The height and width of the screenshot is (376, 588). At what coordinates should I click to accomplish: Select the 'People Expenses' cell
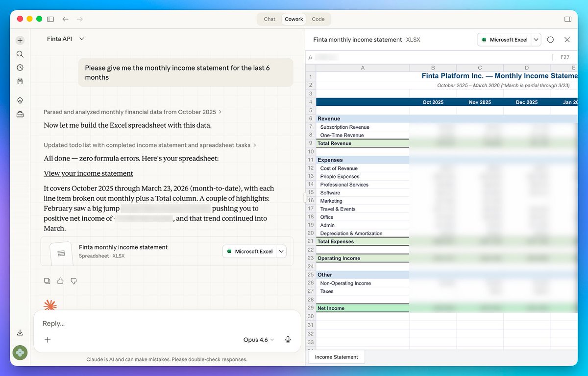click(363, 176)
